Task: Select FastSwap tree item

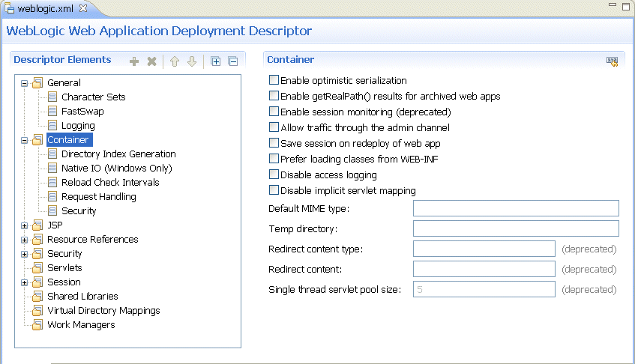Action: coord(82,111)
